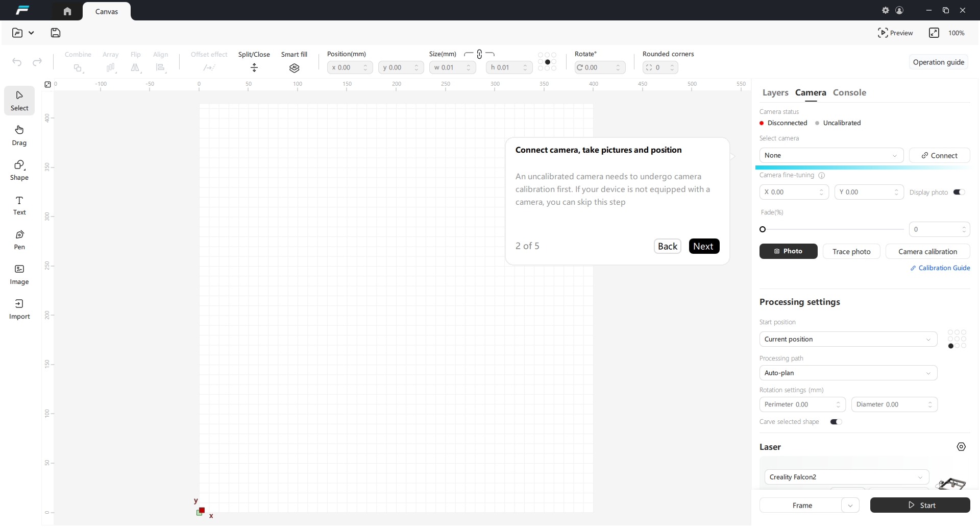
Task: Open the Select camera dropdown
Action: point(830,155)
